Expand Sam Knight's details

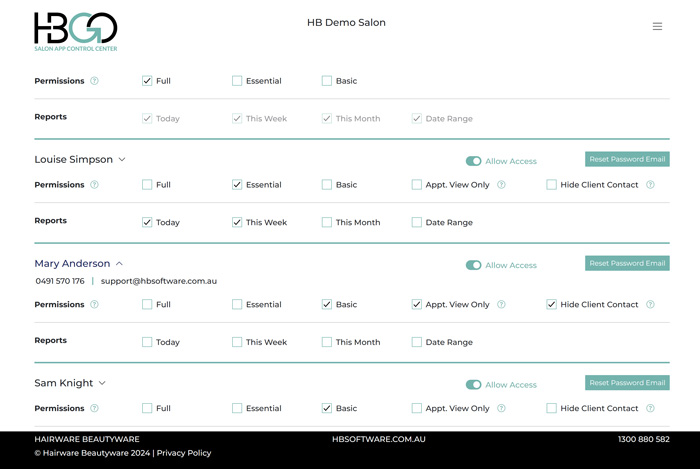point(102,383)
